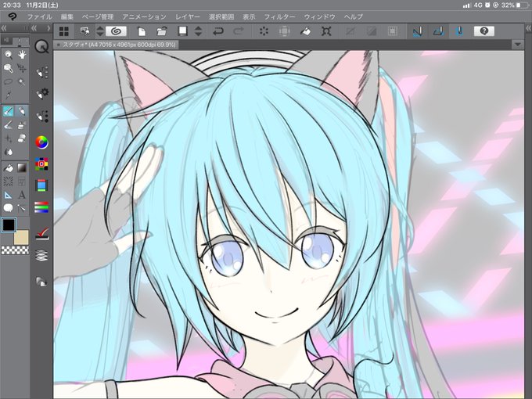Open the Quick Access palette
This screenshot has height=399, width=532.
(x=41, y=46)
